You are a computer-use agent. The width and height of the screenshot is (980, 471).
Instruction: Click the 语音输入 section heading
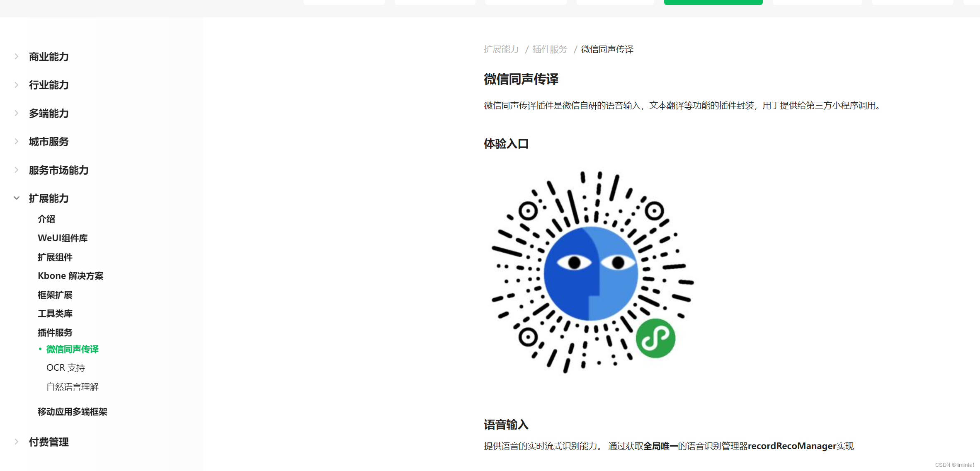506,425
